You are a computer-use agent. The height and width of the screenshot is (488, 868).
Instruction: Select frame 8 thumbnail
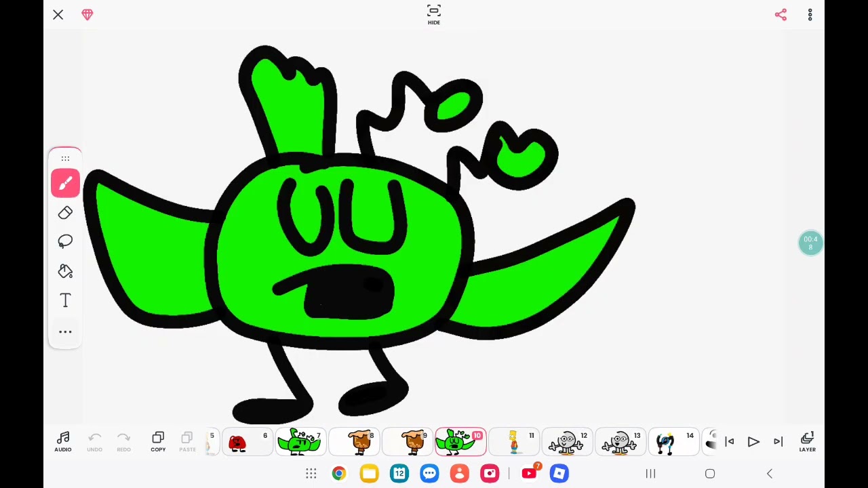[x=354, y=442]
